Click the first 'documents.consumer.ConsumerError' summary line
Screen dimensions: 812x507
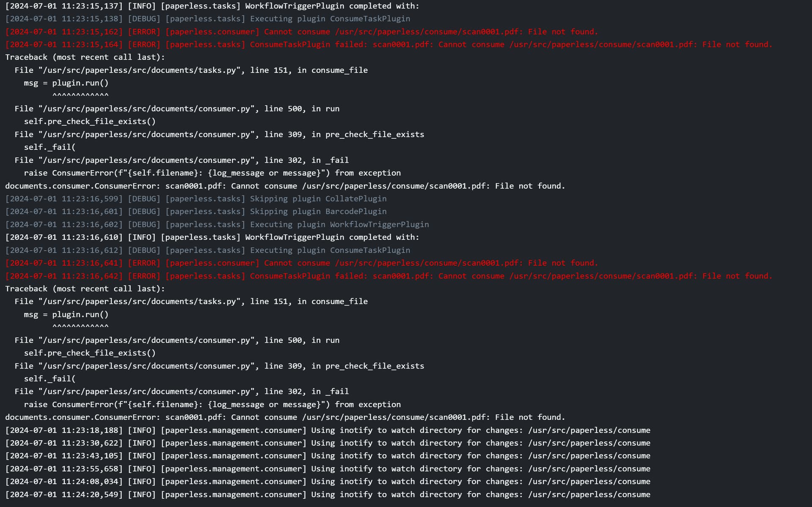pyautogui.click(x=285, y=186)
